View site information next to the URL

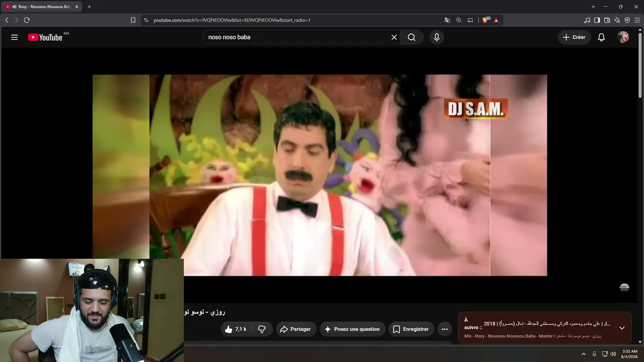point(146,20)
